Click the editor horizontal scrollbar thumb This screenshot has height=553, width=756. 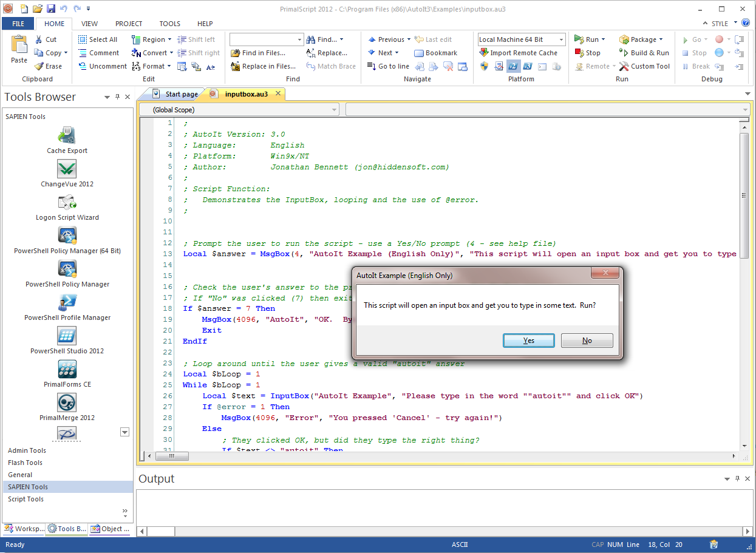pos(171,456)
